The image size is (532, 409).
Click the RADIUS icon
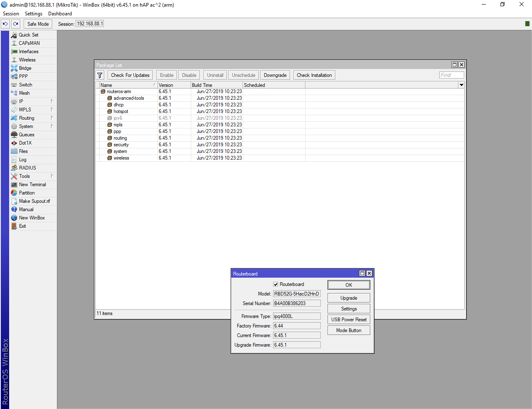click(14, 168)
